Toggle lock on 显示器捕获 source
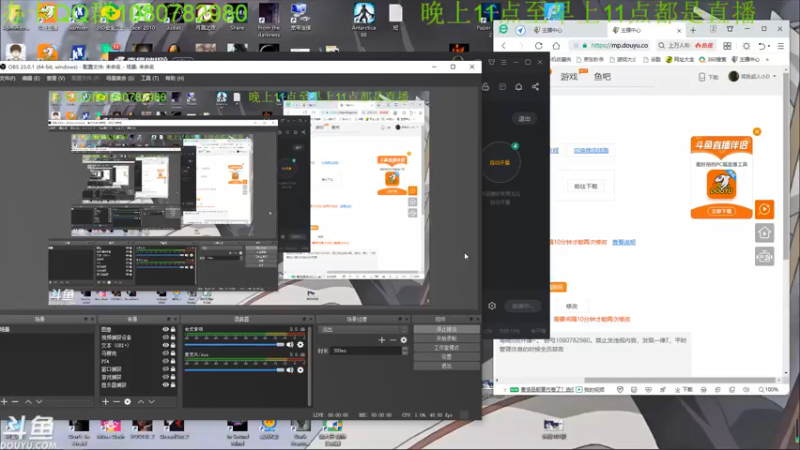The image size is (800, 450). coord(173,385)
